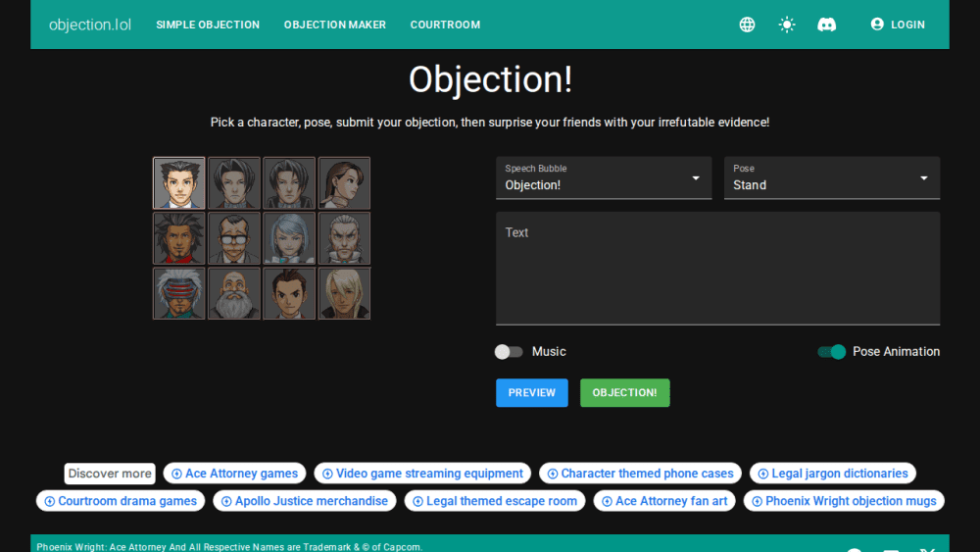This screenshot has width=980, height=552.
Task: Choose the gray-haired old man portrait
Action: 344,238
